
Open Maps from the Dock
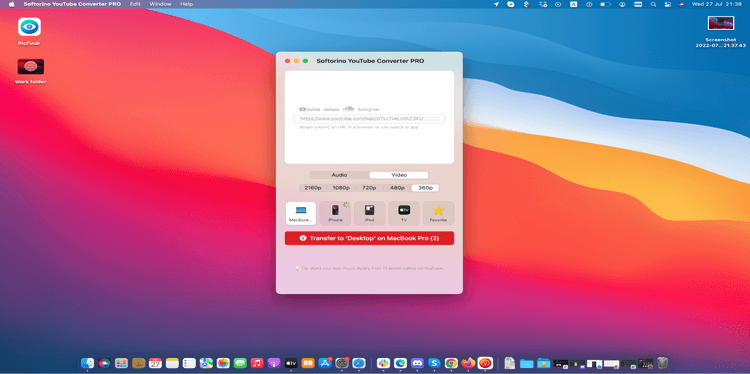[206, 363]
